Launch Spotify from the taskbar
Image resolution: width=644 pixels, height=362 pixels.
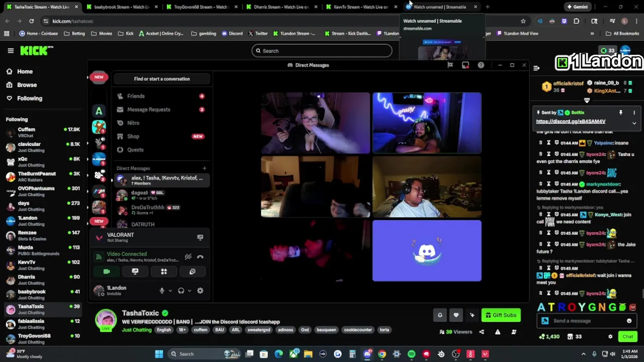coord(412,354)
